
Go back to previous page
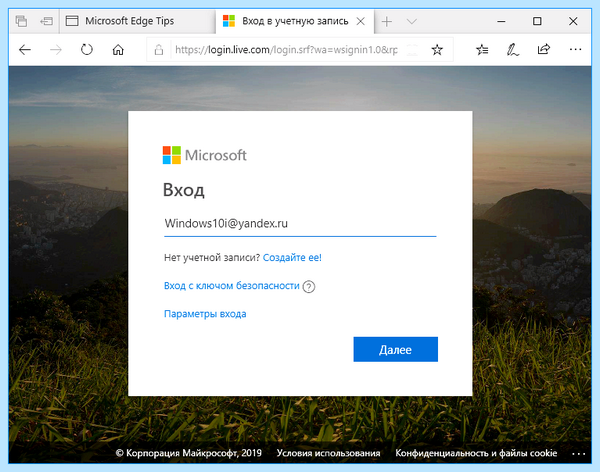point(25,50)
